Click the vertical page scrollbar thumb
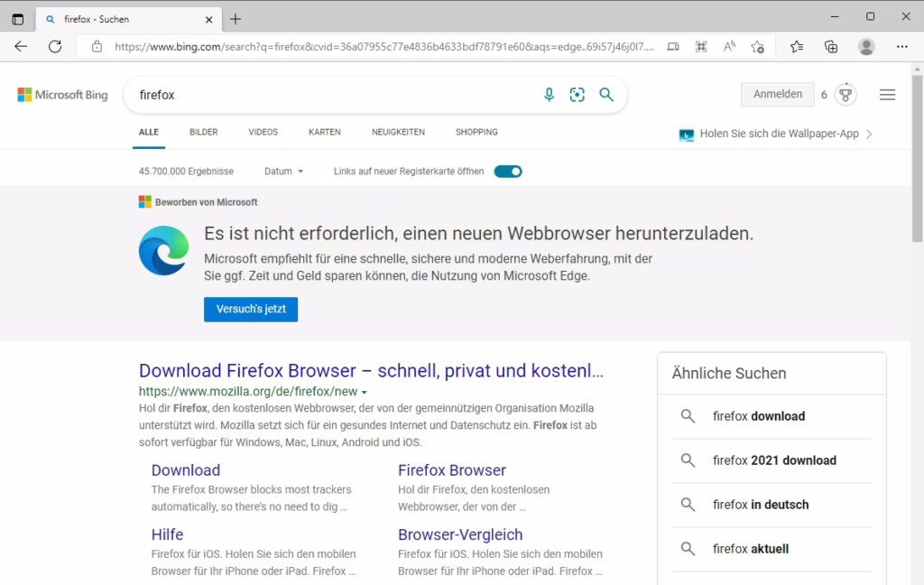The height and width of the screenshot is (585, 924). pos(917,158)
